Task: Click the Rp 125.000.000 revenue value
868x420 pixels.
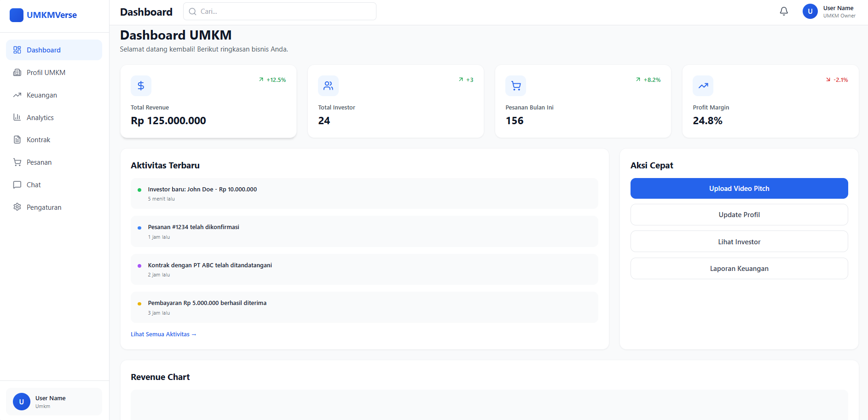Action: click(168, 121)
